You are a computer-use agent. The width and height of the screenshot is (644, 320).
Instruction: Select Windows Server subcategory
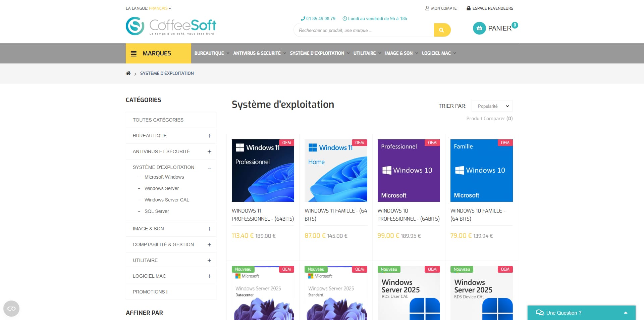[162, 188]
